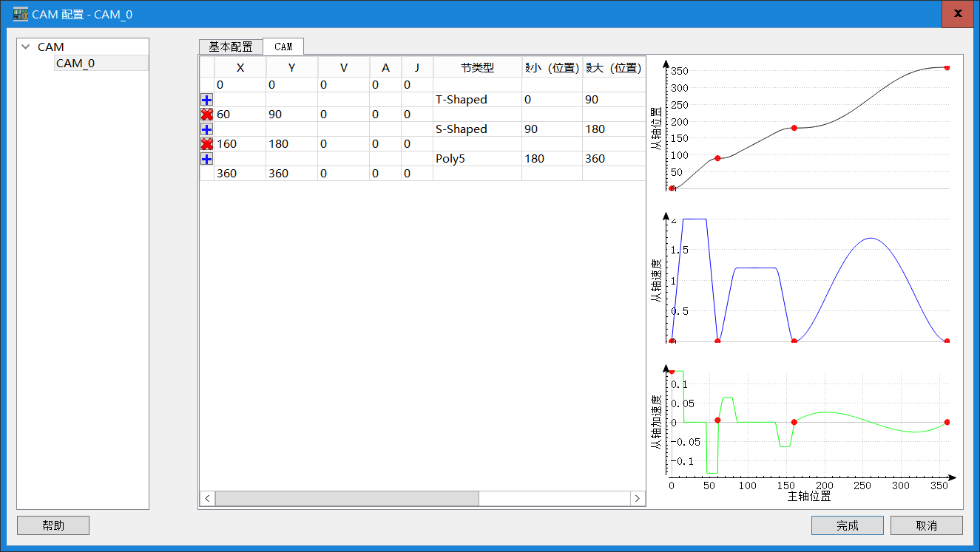Collapse the CAM tree node

pyautogui.click(x=27, y=47)
